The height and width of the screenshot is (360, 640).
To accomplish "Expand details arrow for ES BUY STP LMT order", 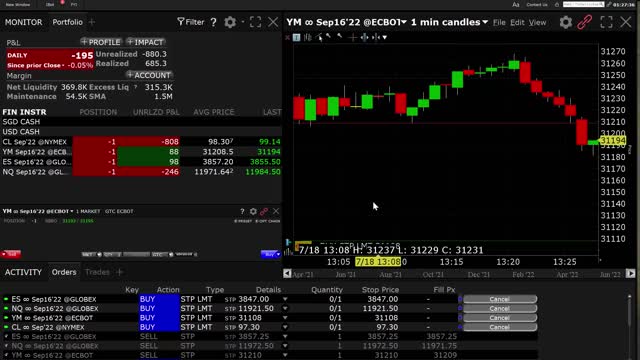I will [x=285, y=299].
